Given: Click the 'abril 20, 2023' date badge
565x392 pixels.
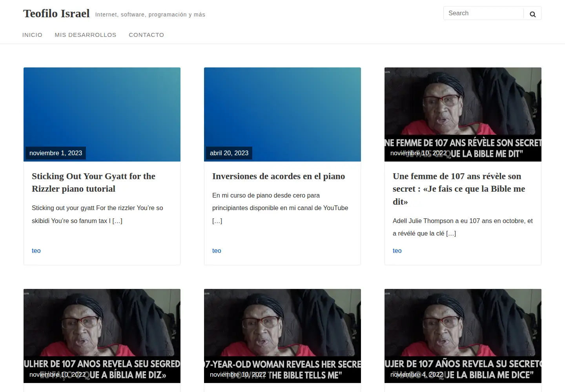Looking at the screenshot, I should (229, 153).
